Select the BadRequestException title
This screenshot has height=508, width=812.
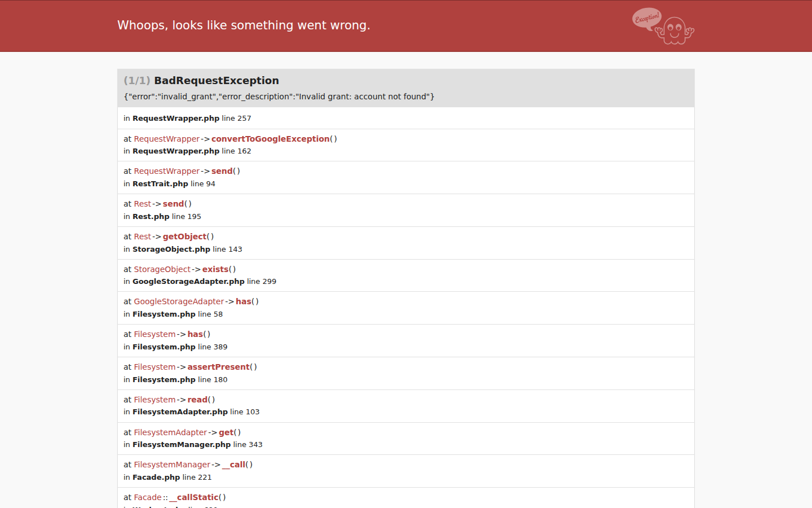(217, 81)
